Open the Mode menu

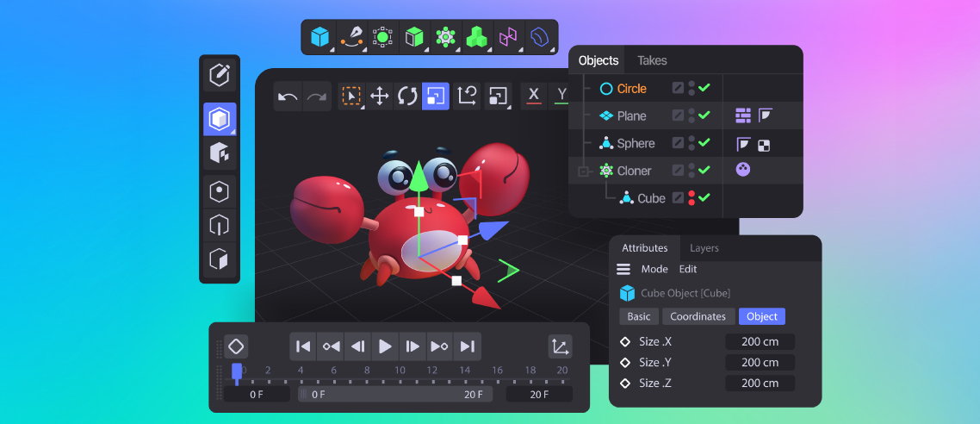654,270
